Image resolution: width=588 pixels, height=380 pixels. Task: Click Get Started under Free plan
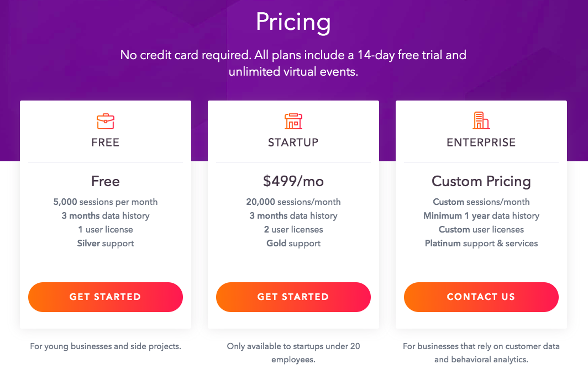[106, 297]
